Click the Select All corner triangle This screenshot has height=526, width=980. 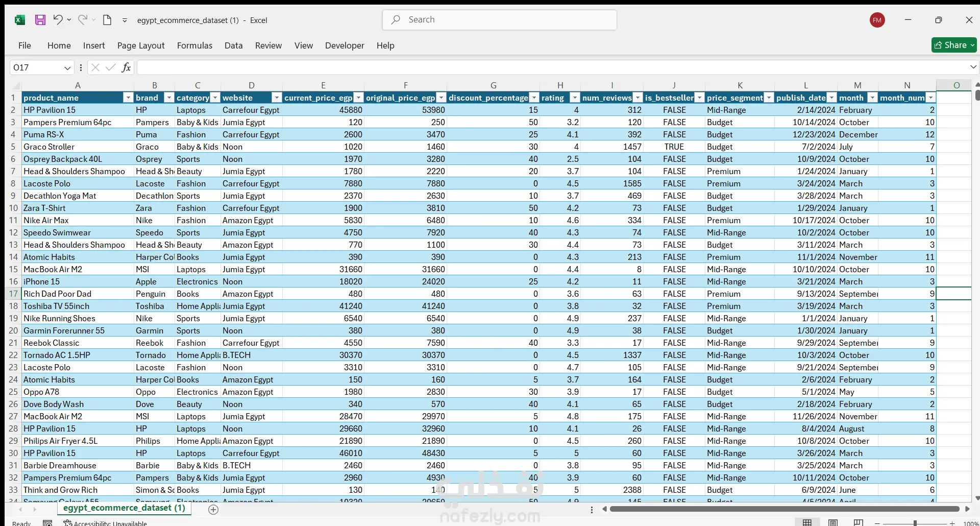(x=15, y=85)
